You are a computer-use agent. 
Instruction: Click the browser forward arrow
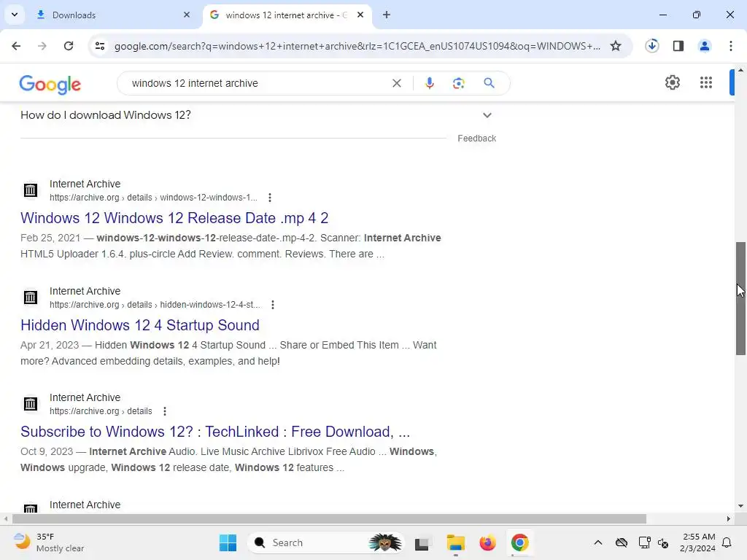pos(42,46)
